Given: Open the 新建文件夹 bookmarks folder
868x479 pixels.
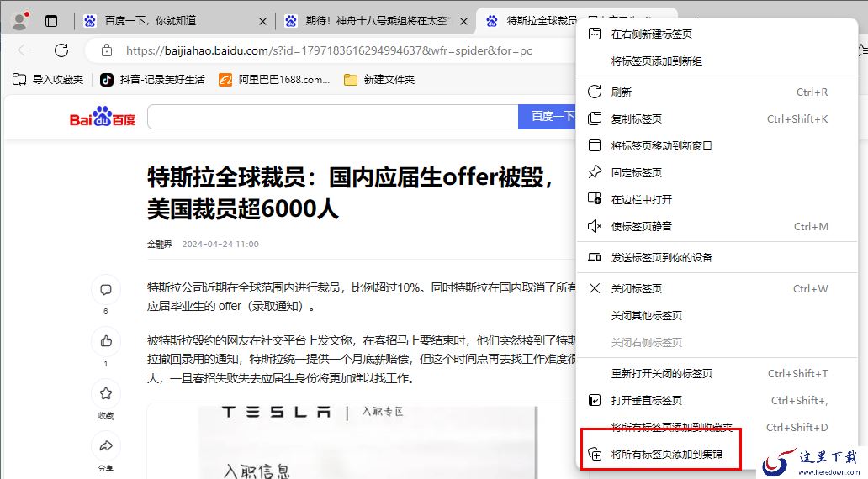Looking at the screenshot, I should [x=379, y=80].
